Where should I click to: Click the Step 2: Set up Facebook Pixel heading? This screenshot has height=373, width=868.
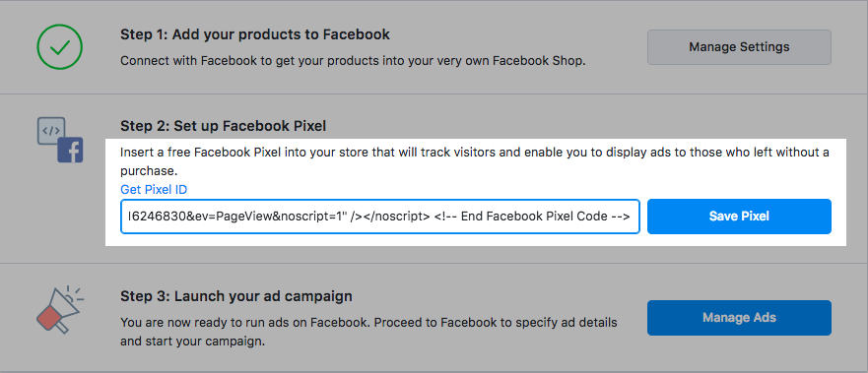point(223,126)
